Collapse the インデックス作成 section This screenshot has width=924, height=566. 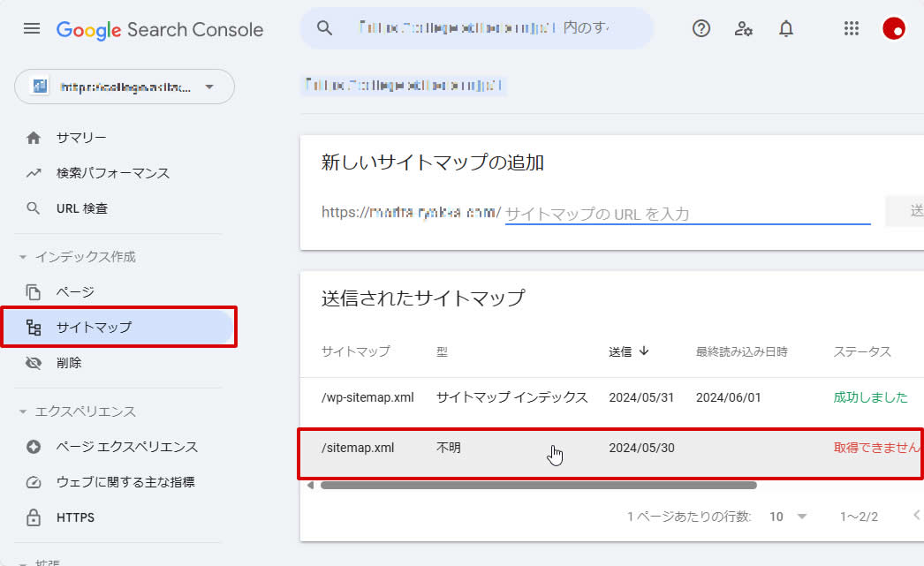click(23, 257)
